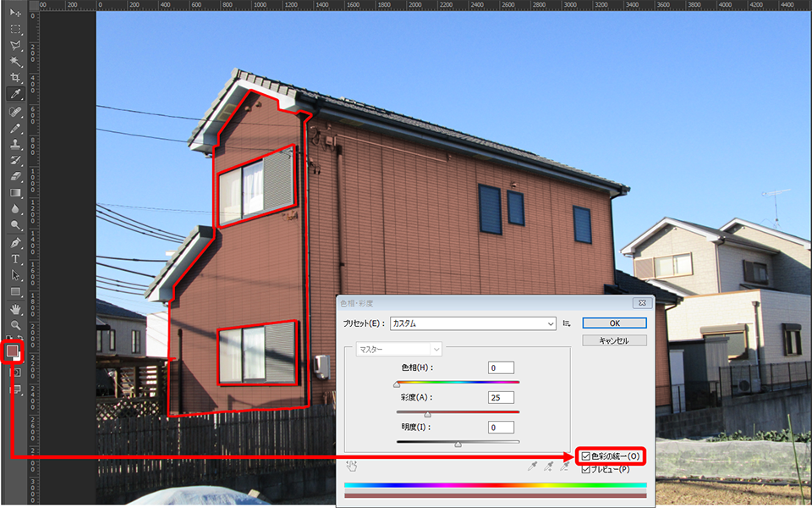Click the 色相(H) value field
This screenshot has width=812, height=508.
pyautogui.click(x=501, y=367)
